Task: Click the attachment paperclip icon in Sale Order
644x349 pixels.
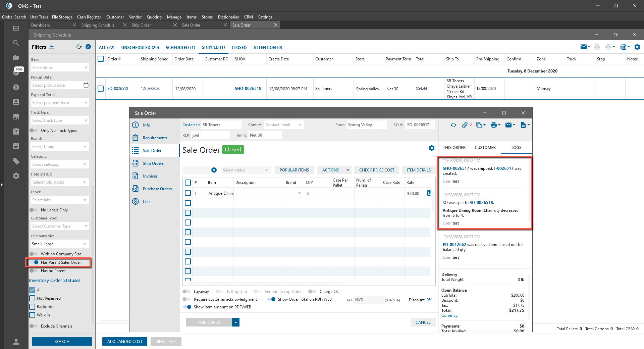Action: coord(465,125)
